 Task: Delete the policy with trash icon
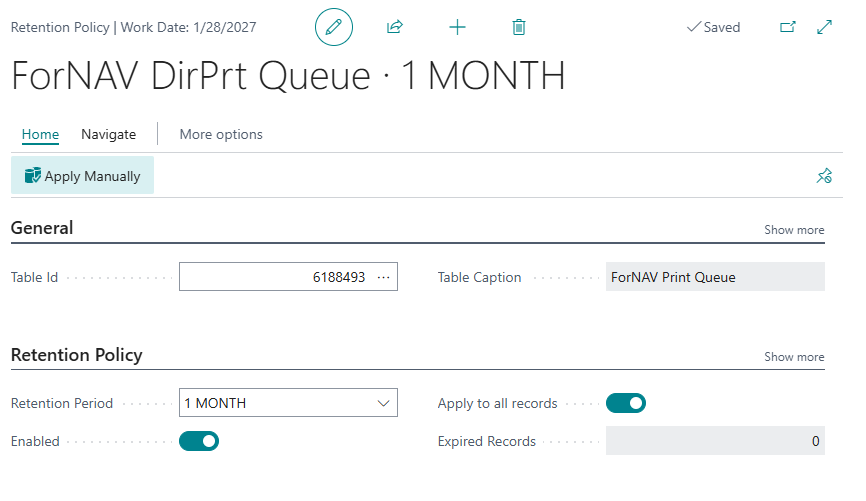[519, 27]
